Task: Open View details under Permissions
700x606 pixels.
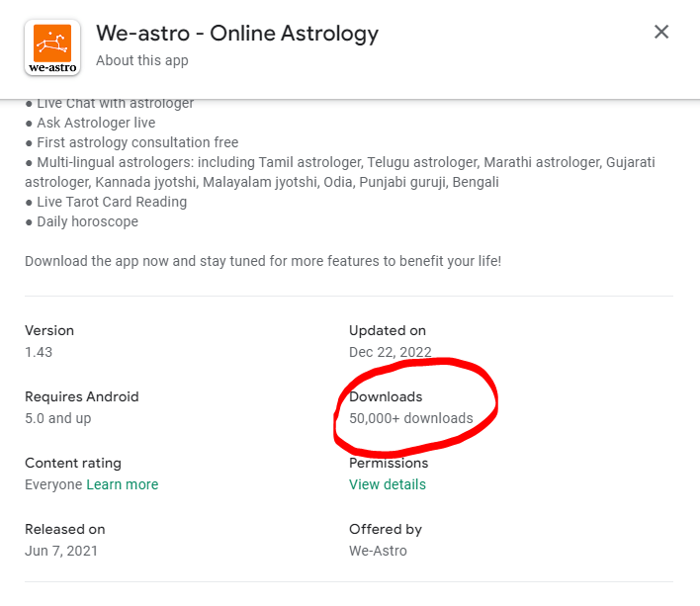Action: tap(388, 484)
